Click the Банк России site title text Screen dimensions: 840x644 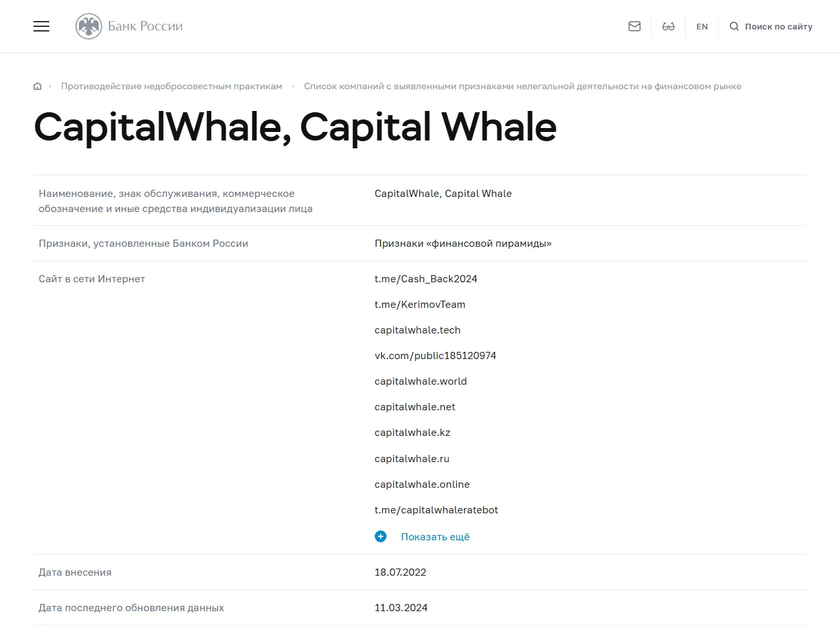[145, 26]
